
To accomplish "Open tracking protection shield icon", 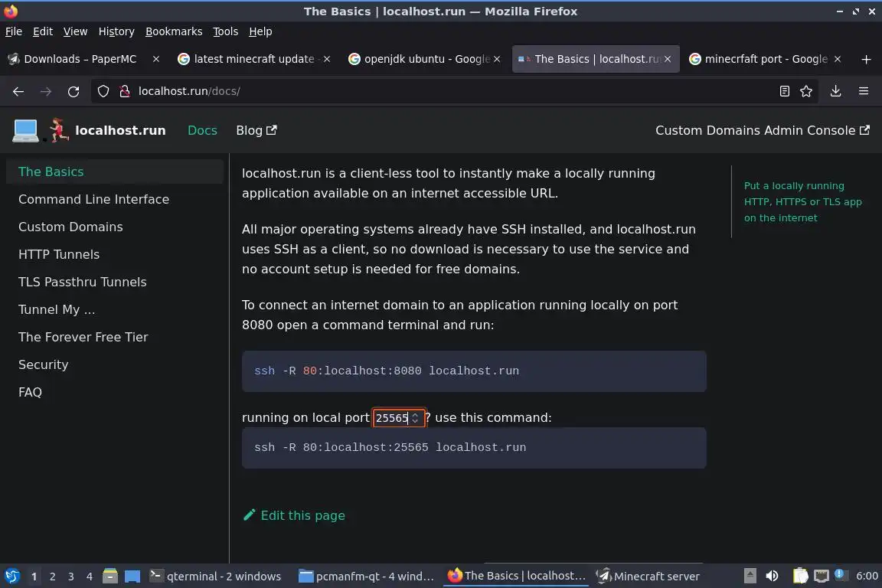I will (103, 91).
